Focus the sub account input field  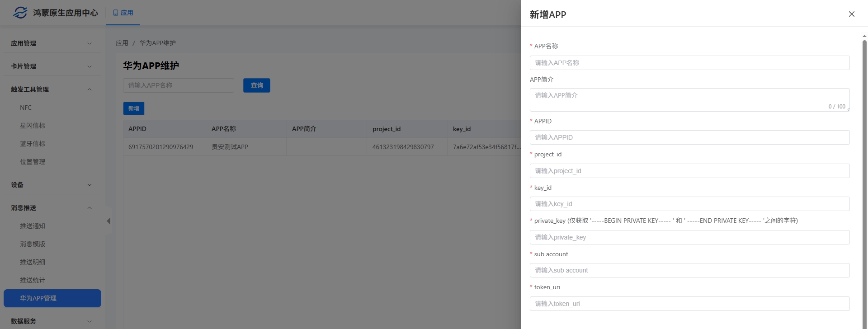tap(689, 270)
